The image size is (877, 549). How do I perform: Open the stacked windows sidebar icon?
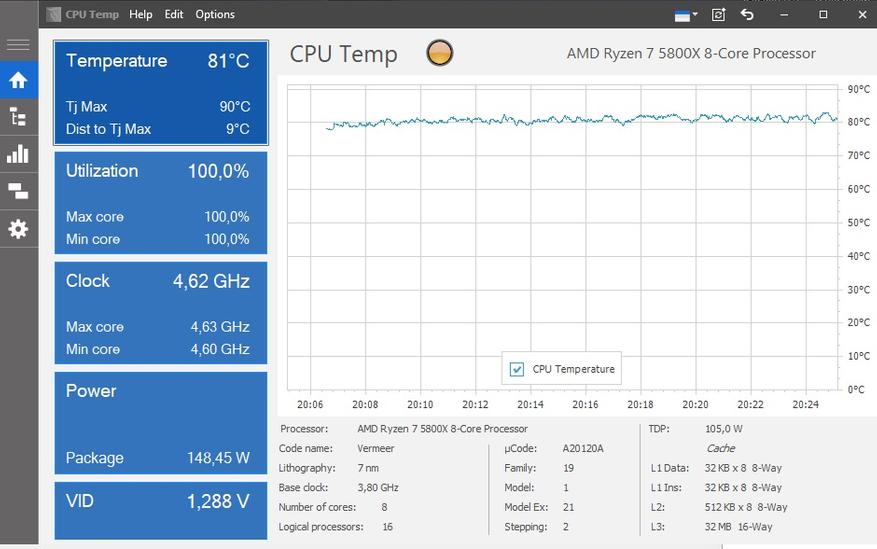(x=18, y=191)
